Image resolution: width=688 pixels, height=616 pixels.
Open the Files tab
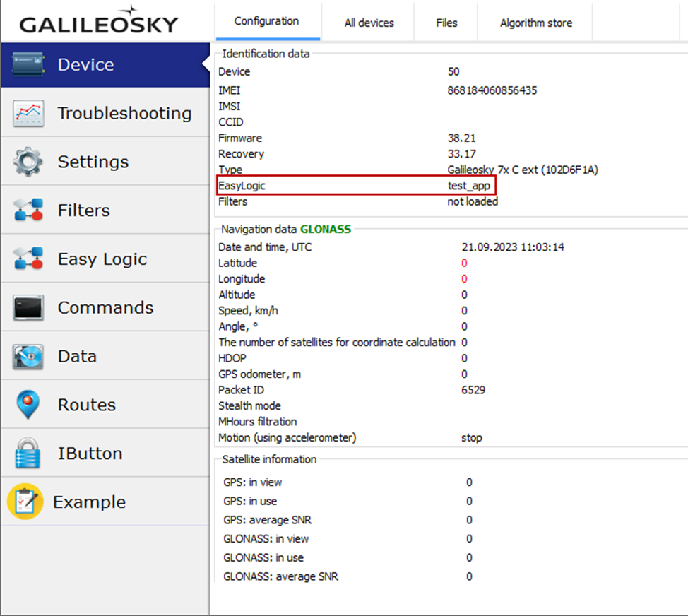coord(446,23)
